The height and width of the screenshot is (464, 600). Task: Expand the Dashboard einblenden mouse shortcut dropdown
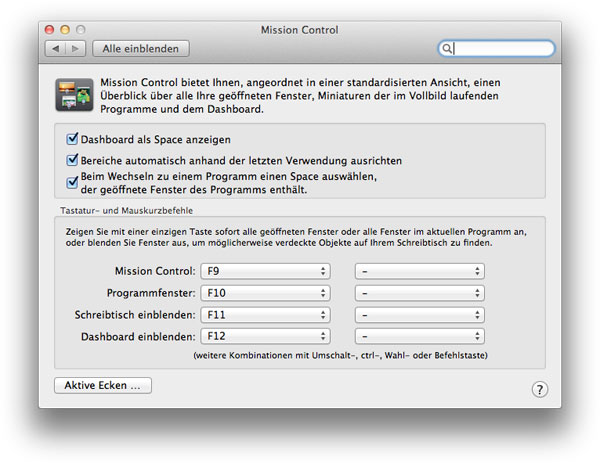click(x=420, y=337)
